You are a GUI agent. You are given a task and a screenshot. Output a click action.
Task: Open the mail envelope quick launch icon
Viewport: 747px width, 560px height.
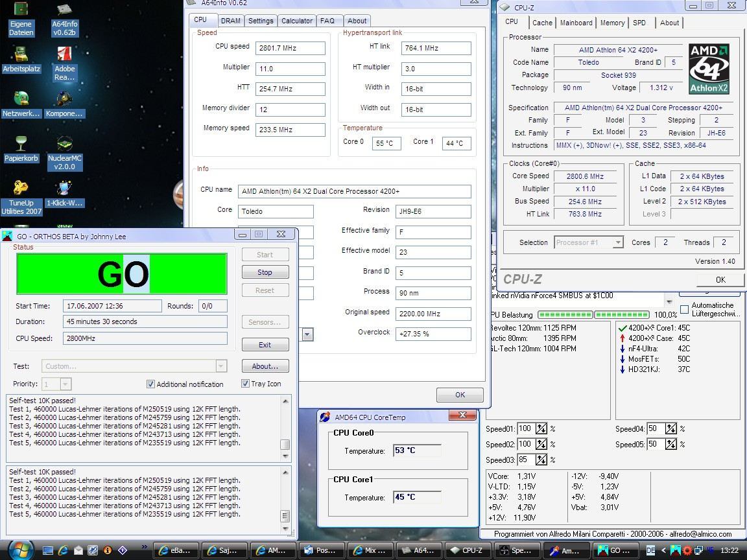tap(78, 550)
